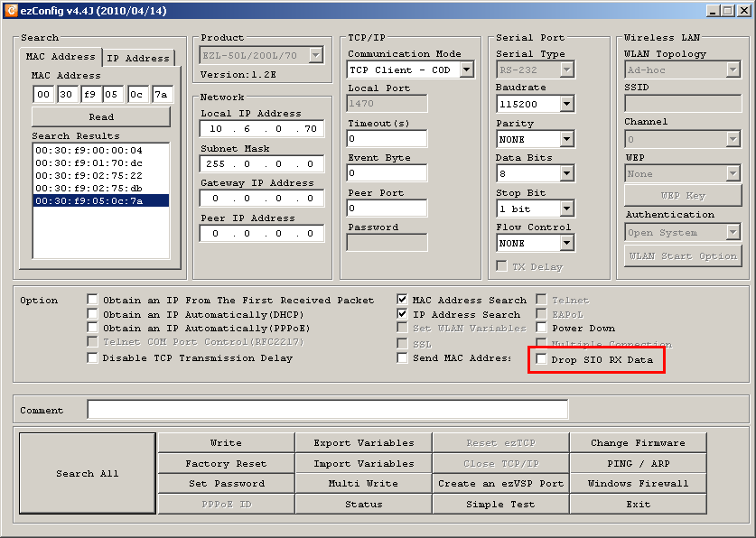Viewport: 756px width, 538px height.
Task: Minimize the ezConfig window
Action: [x=714, y=11]
